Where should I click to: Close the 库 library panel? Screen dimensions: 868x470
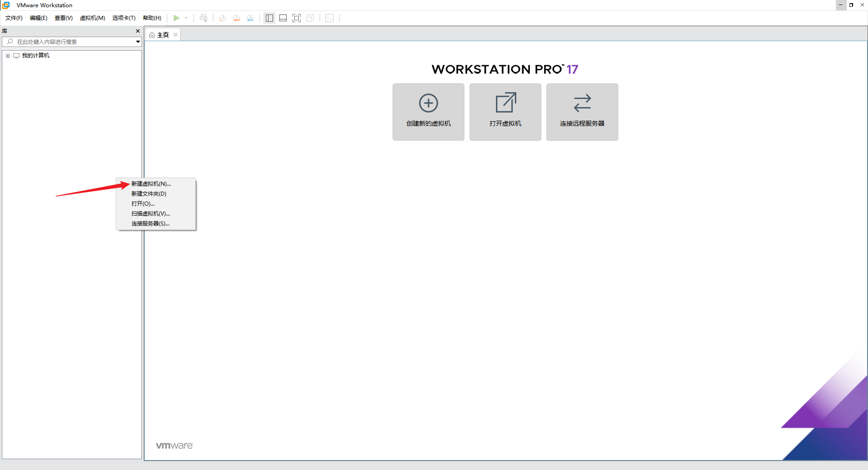tap(138, 31)
